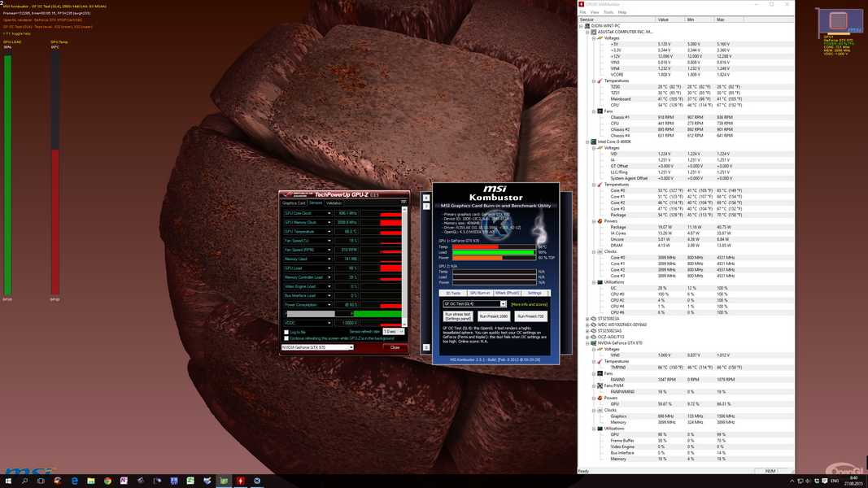Open taskbar Search magnifier
This screenshot has height=488, width=868.
click(x=24, y=481)
